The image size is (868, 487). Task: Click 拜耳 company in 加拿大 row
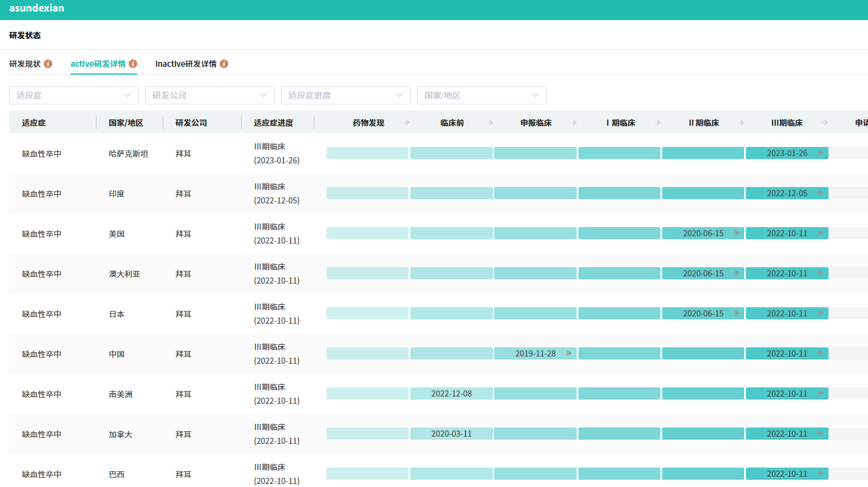(x=183, y=434)
